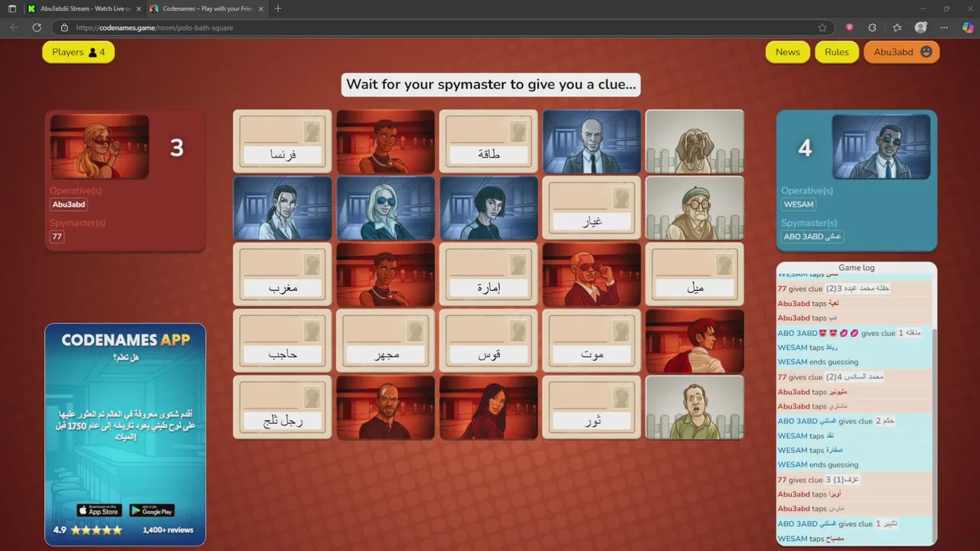
Task: Click the agent portrait icon on موت card
Action: (x=622, y=331)
